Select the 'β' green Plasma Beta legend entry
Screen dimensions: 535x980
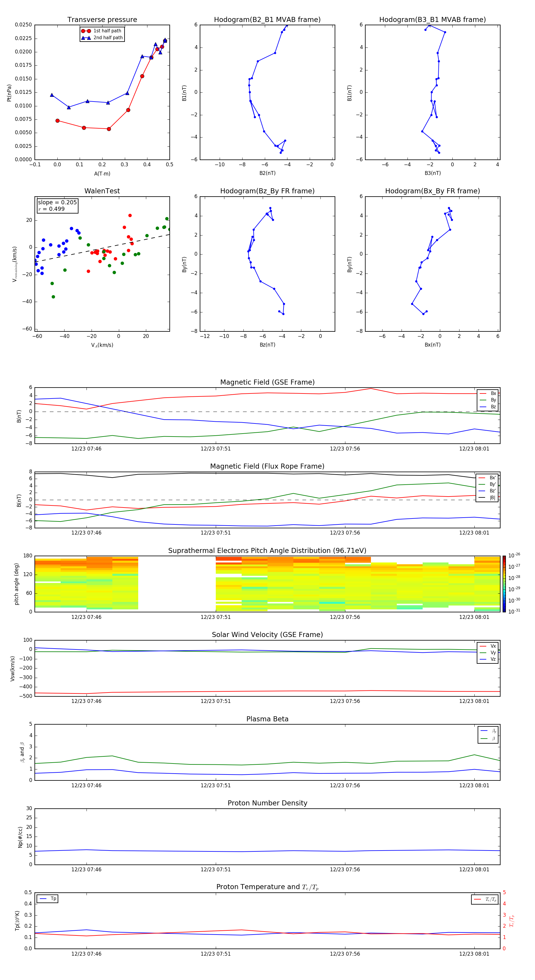(x=488, y=739)
